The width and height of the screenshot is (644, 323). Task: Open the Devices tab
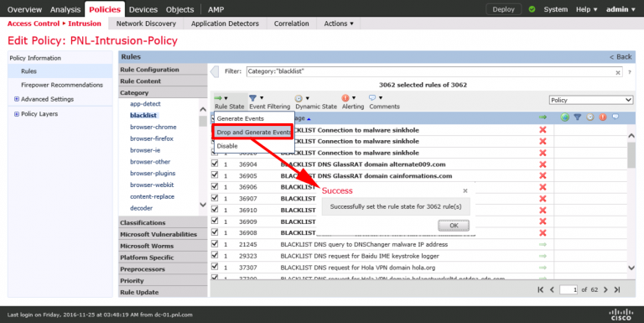[x=143, y=9]
